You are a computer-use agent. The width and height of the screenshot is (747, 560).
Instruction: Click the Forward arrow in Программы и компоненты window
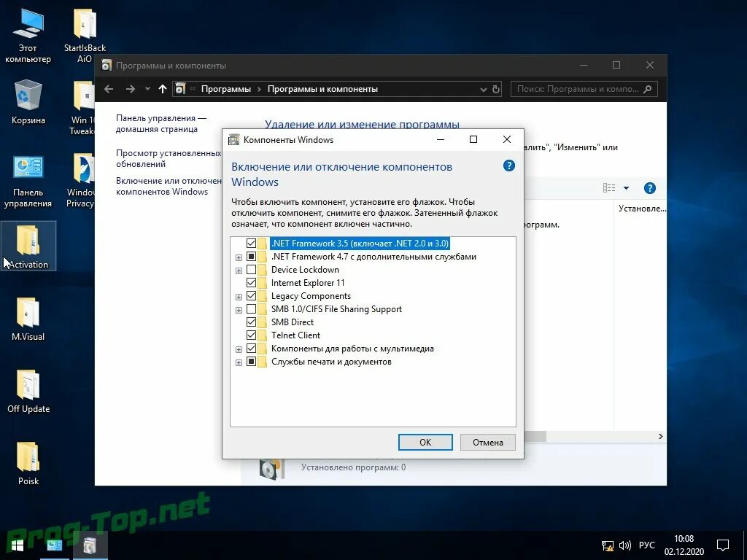[130, 89]
